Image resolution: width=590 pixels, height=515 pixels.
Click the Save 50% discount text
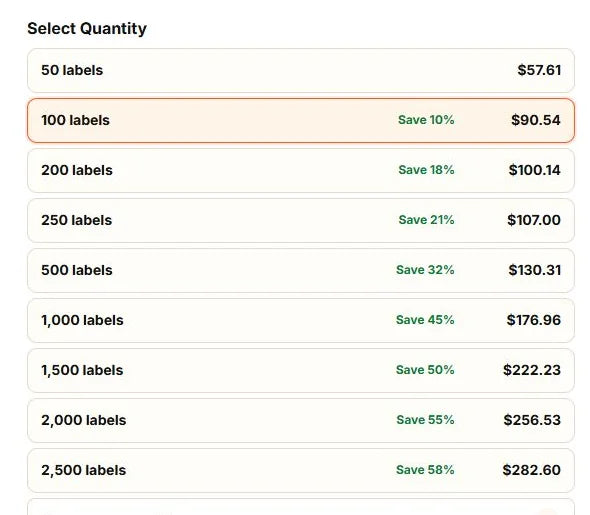(425, 370)
